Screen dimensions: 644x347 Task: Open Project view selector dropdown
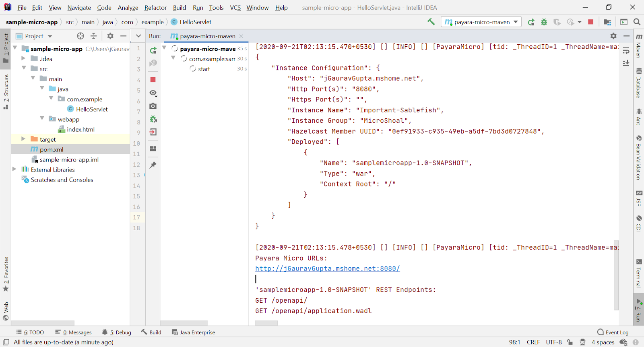34,36
